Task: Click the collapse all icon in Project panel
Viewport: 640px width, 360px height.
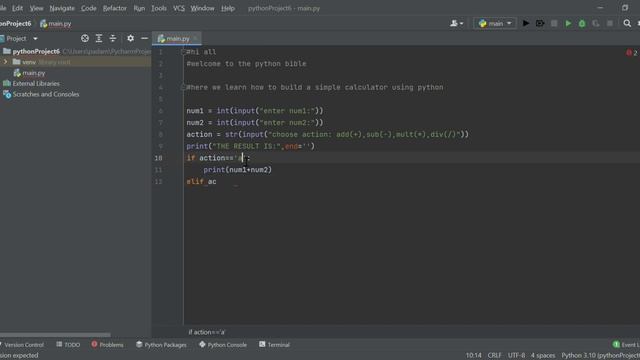Action: pyautogui.click(x=113, y=38)
